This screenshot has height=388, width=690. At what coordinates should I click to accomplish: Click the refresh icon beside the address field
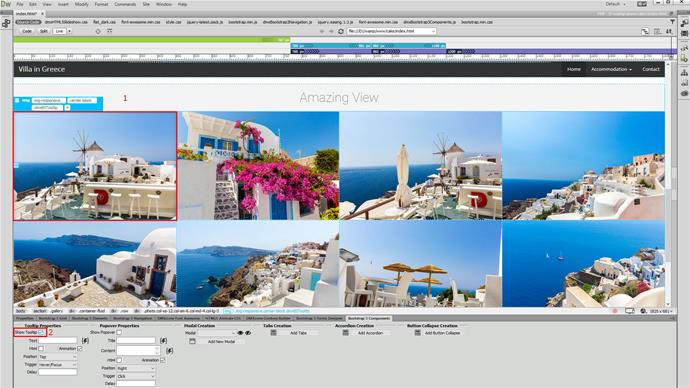(341, 31)
